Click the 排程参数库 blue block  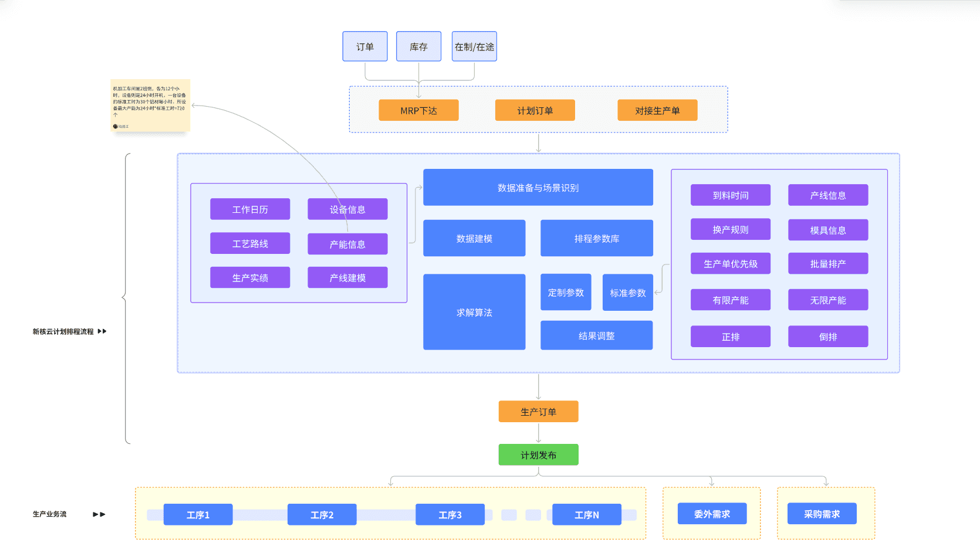click(x=597, y=238)
